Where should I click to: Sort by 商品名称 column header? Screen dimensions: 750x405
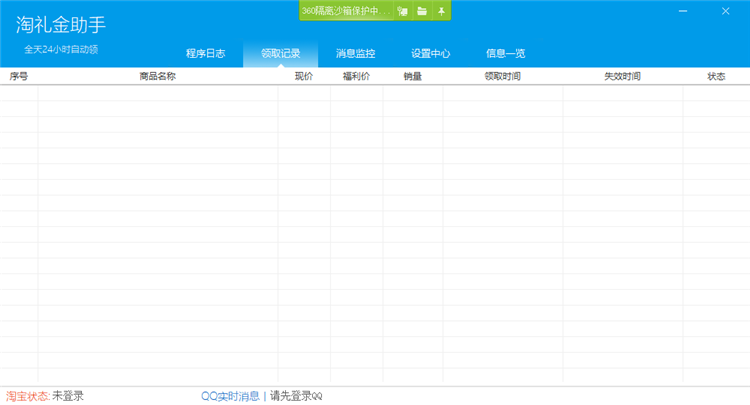tap(157, 77)
